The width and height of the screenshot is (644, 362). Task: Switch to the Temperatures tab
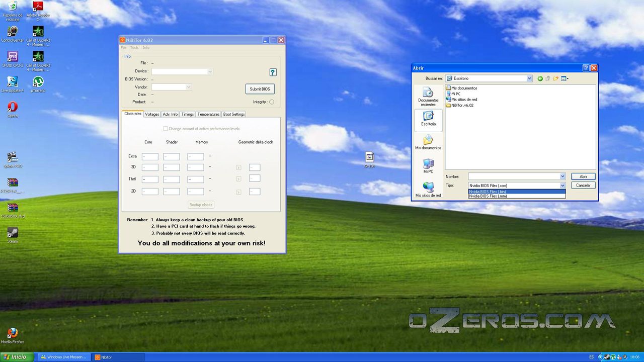tap(208, 114)
